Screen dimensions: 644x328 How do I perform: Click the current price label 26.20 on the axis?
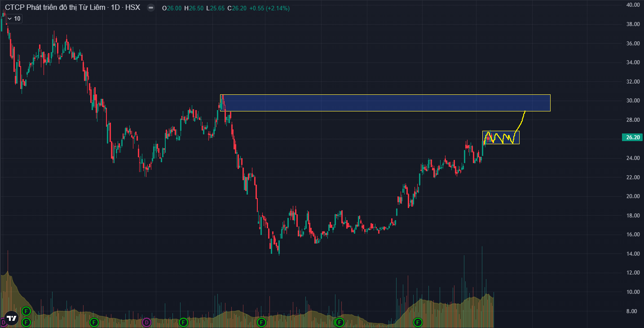pyautogui.click(x=632, y=137)
